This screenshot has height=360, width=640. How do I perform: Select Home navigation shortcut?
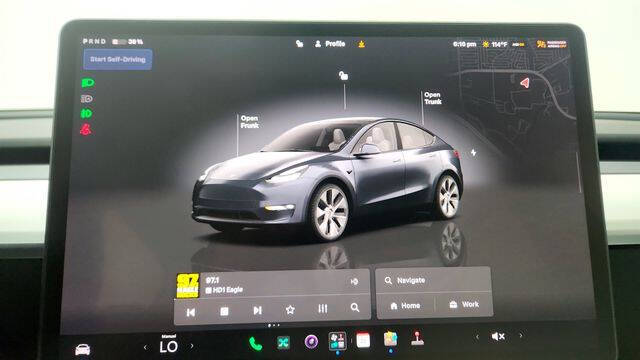point(405,305)
